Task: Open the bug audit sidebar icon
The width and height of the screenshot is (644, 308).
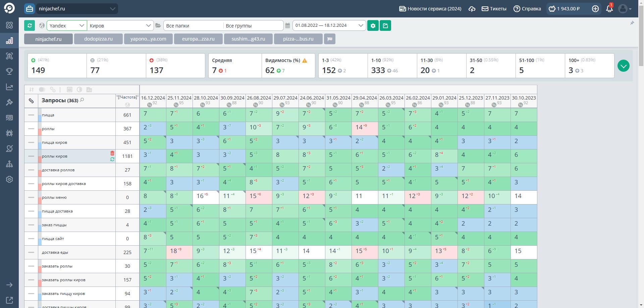Action: coord(9,133)
